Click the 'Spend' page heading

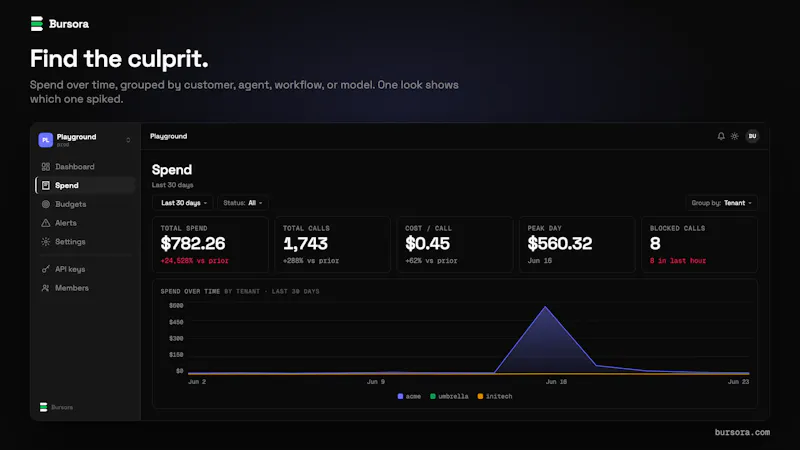click(172, 170)
